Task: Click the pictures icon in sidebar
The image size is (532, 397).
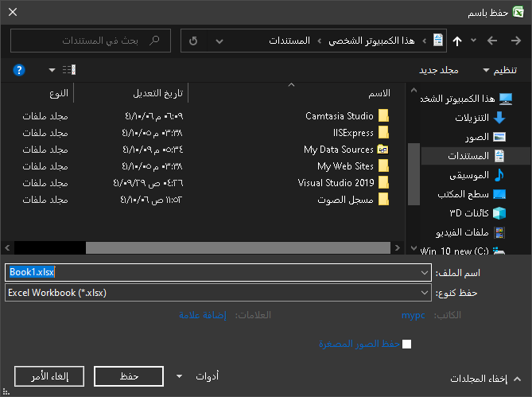Action: pos(499,137)
